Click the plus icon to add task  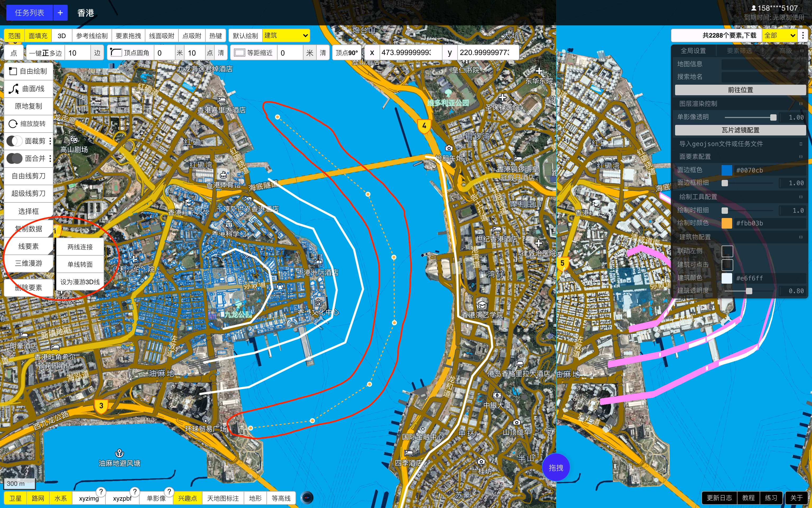60,13
